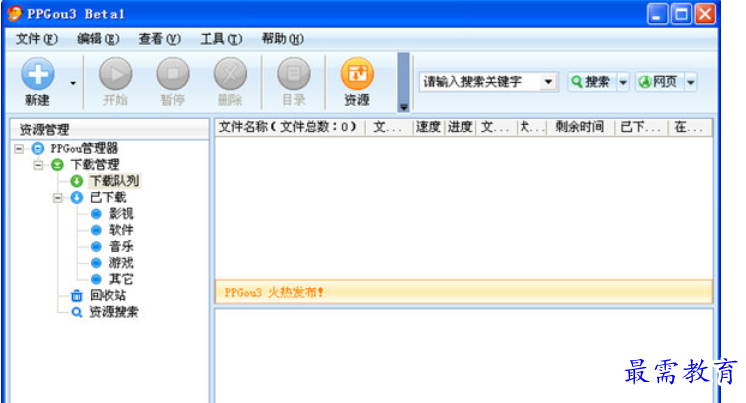The height and width of the screenshot is (403, 746).
Task: Click the green 下载管理 icon
Action: tap(57, 165)
